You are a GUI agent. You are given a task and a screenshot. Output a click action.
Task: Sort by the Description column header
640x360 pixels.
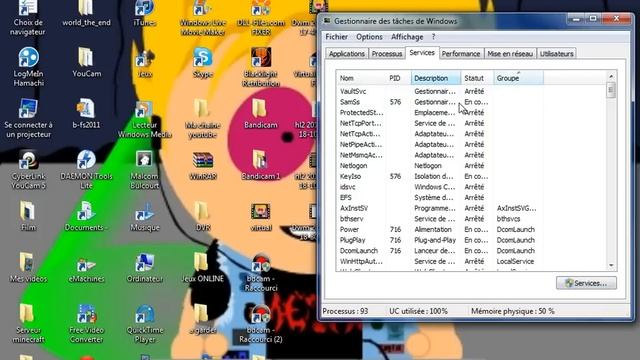436,78
